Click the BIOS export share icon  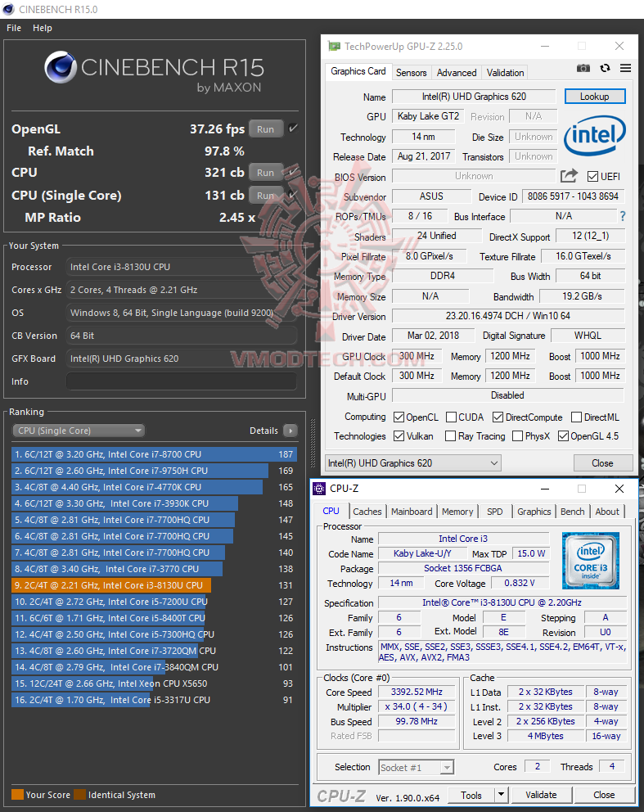[x=569, y=176]
